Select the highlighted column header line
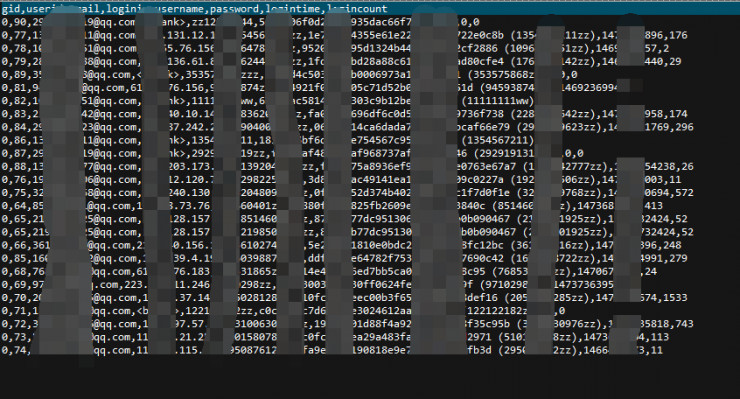740x399 pixels. click(370, 8)
